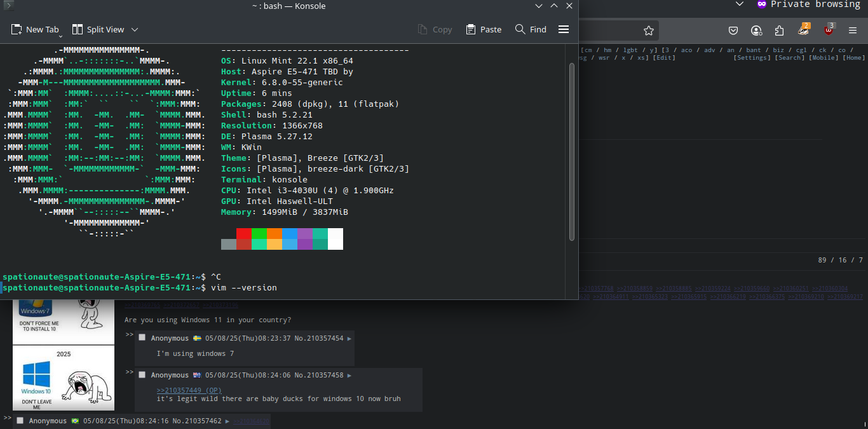Click the white color block in neofetch palette
Image resolution: width=868 pixels, height=429 pixels.
pyautogui.click(x=336, y=239)
